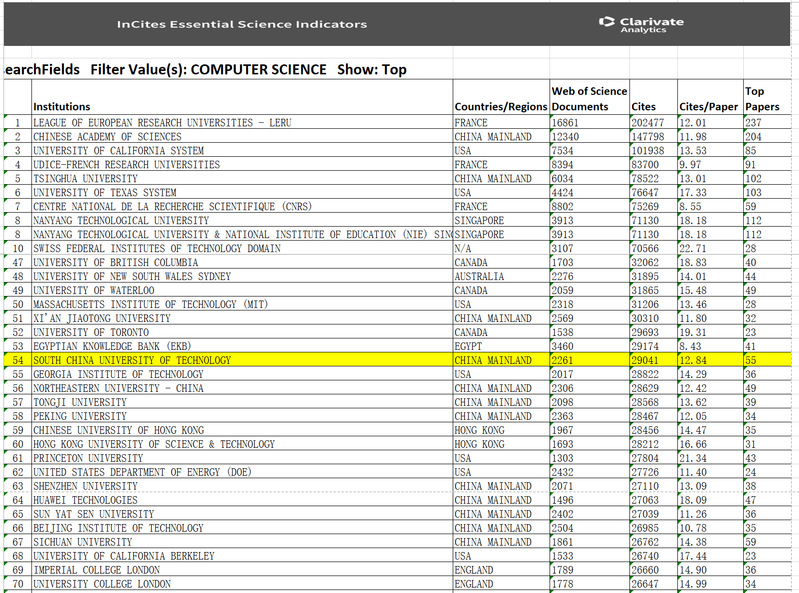Select United States Department of Energy cell
Viewport: 799px width, 593px height.
pos(242,472)
